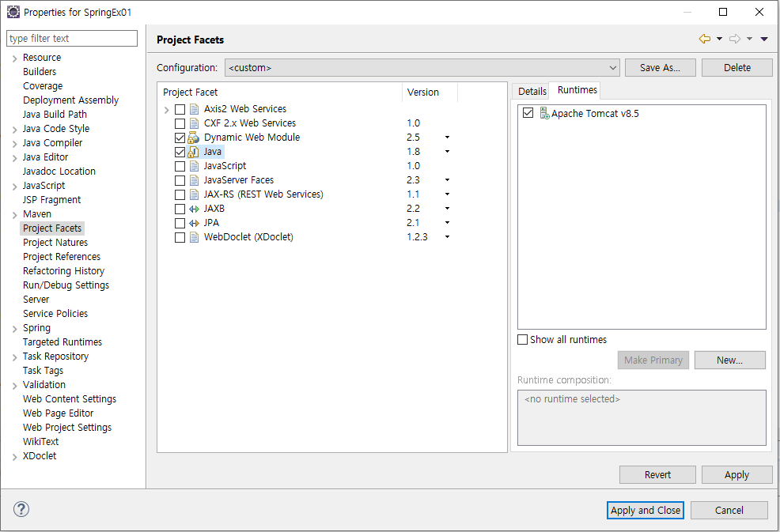Enable the JavaScript facet checkbox
The height and width of the screenshot is (532, 780).
click(180, 166)
